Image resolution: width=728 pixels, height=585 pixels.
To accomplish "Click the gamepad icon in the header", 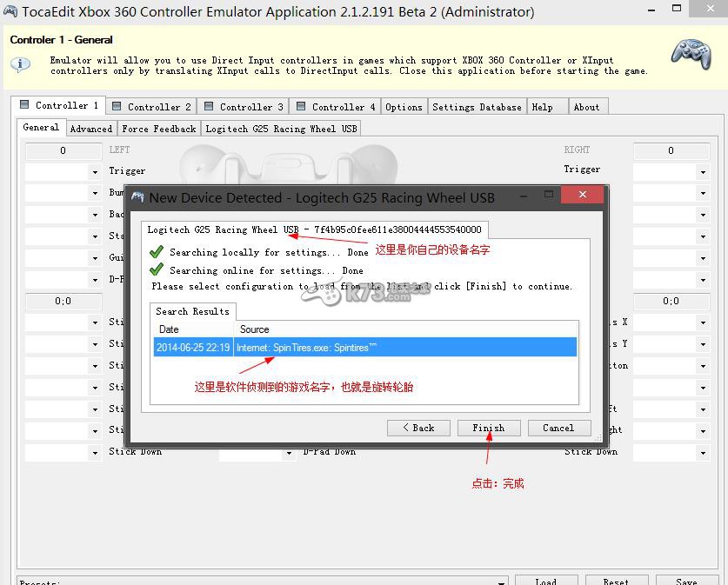I will (x=690, y=53).
